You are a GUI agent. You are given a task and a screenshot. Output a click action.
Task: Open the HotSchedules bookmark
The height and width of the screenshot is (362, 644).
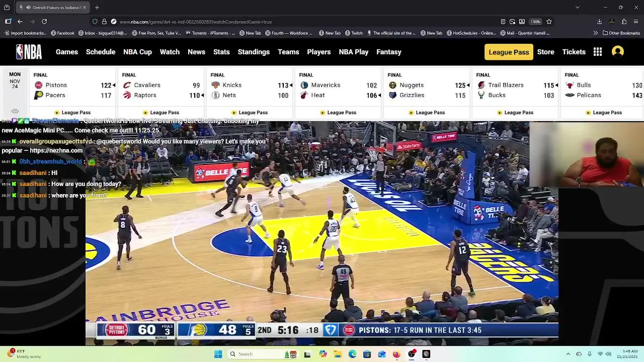coord(471,33)
